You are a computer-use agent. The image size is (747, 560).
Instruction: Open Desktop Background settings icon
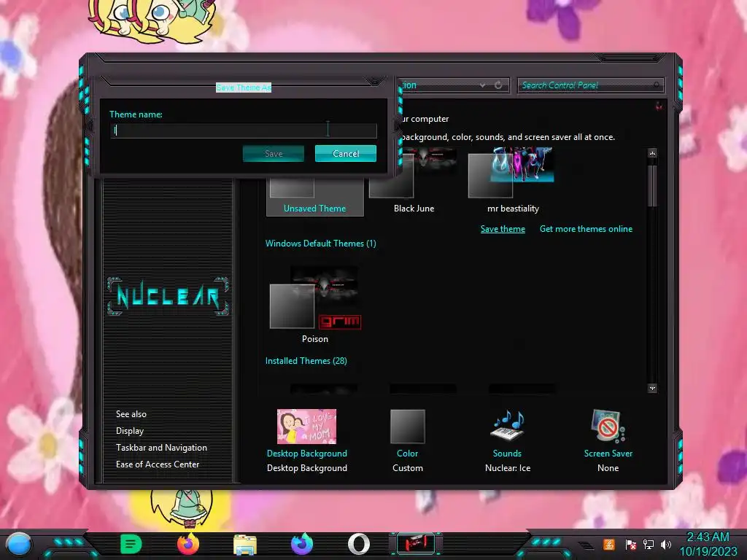(x=307, y=426)
